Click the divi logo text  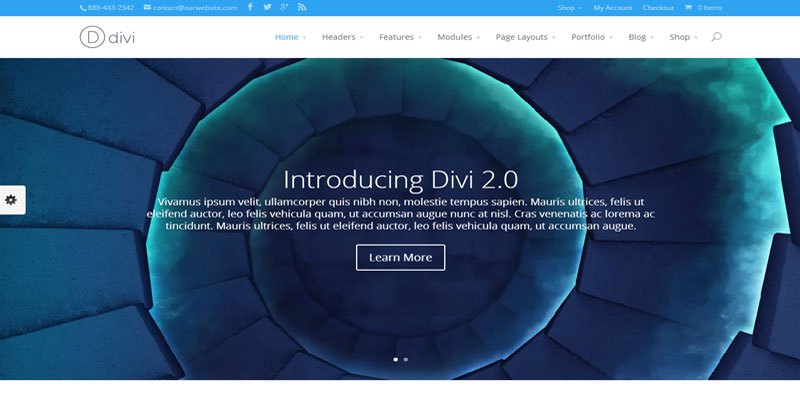122,38
